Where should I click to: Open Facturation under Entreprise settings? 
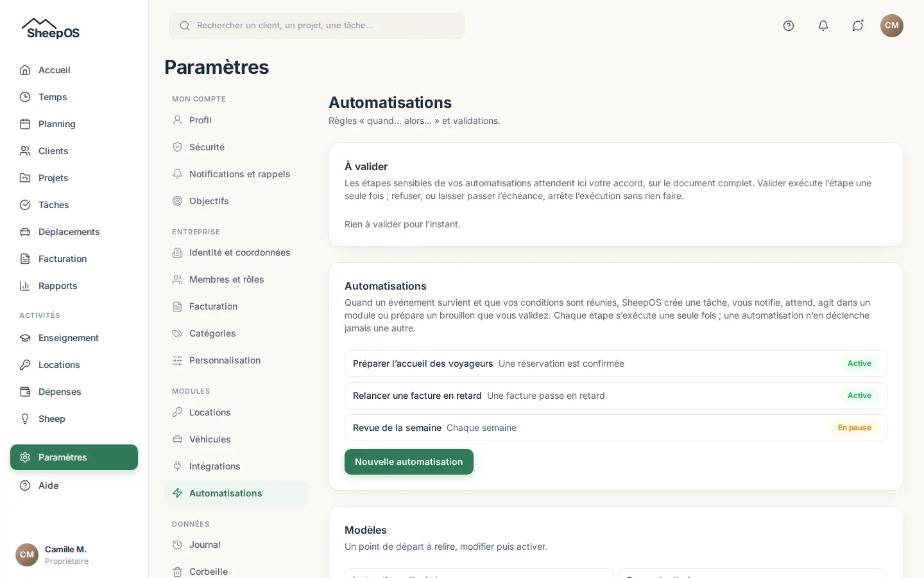point(236,306)
